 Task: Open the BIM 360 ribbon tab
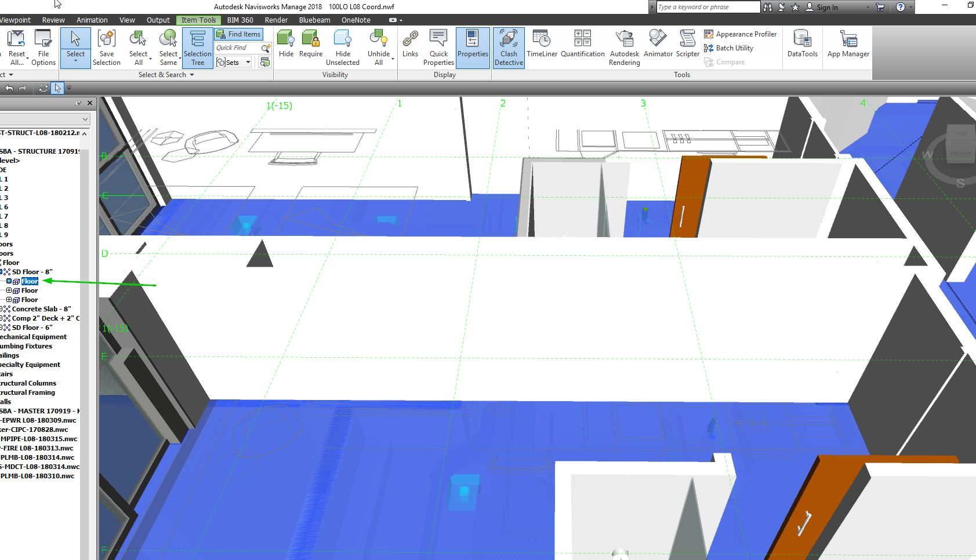tap(240, 20)
